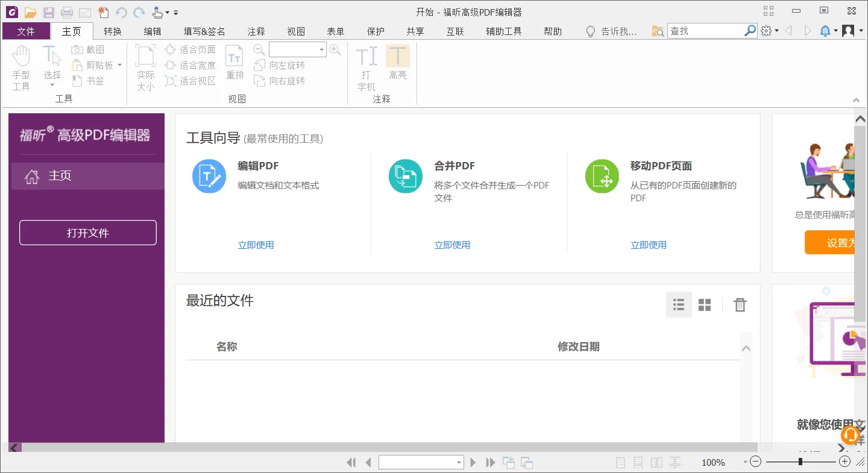Select the 手型工具 hand tool
868x473 pixels.
pyautogui.click(x=21, y=68)
